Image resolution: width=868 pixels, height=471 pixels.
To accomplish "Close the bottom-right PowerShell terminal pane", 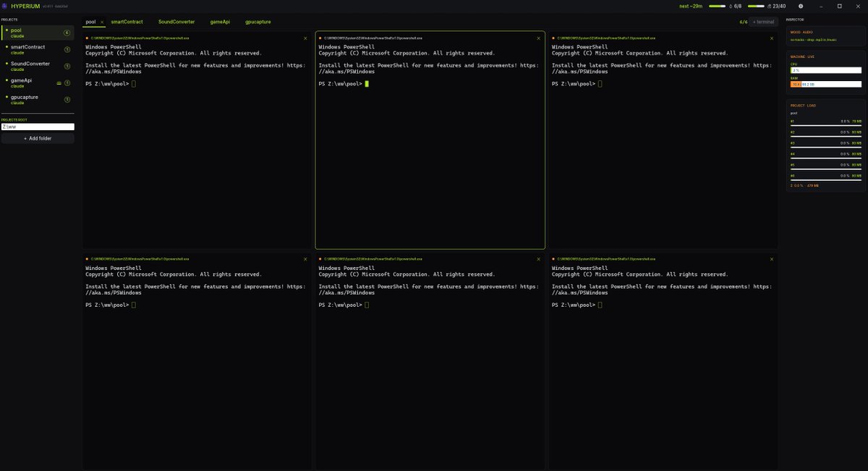I will 772,258.
